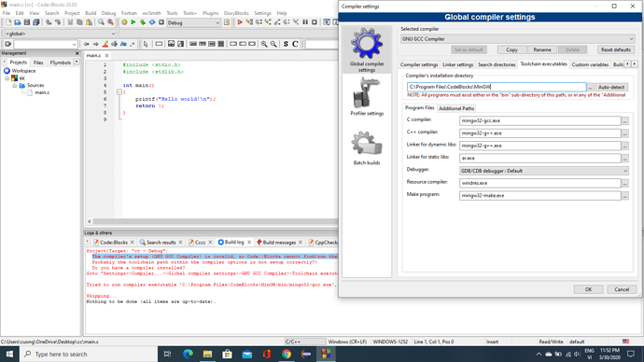This screenshot has width=644, height=362.
Task: Click the Rebuild icon
Action: point(152,22)
